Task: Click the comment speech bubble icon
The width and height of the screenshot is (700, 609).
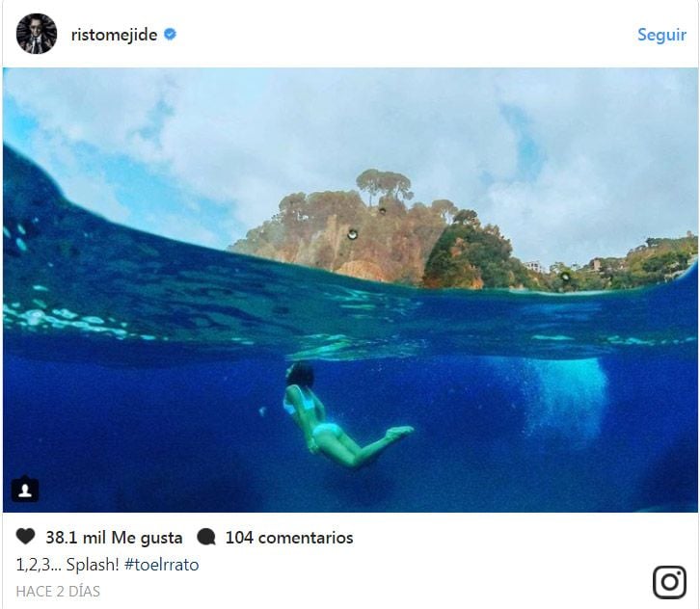Action: (x=206, y=537)
